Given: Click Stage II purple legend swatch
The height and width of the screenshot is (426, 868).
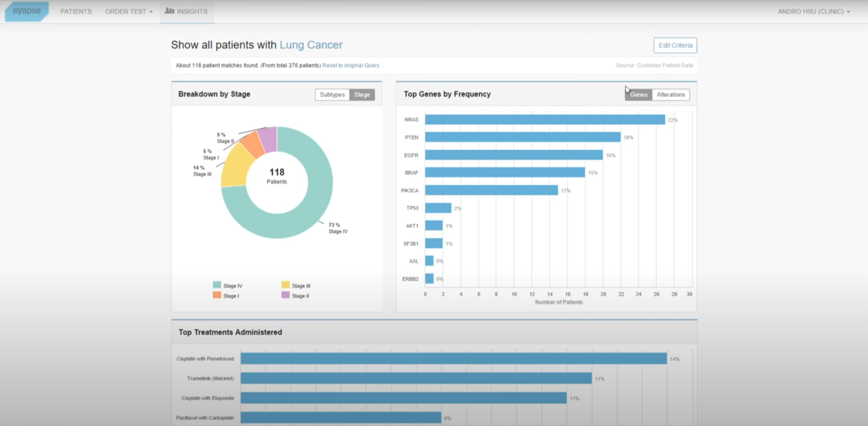Looking at the screenshot, I should click(x=286, y=295).
